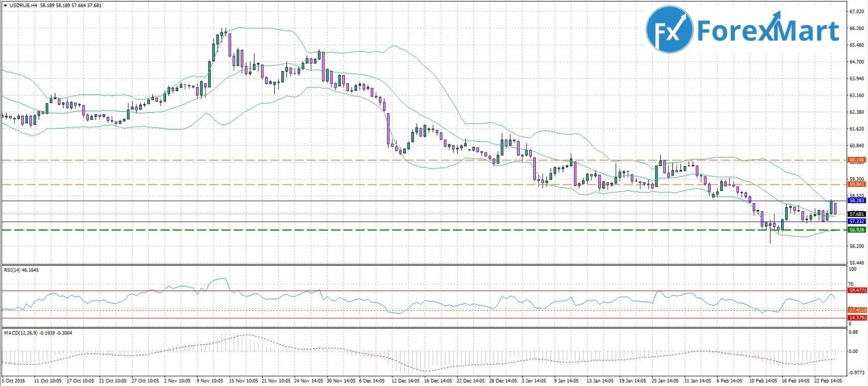The image size is (868, 386).
Task: Select the orange 60.156 price level label
Action: (x=856, y=159)
